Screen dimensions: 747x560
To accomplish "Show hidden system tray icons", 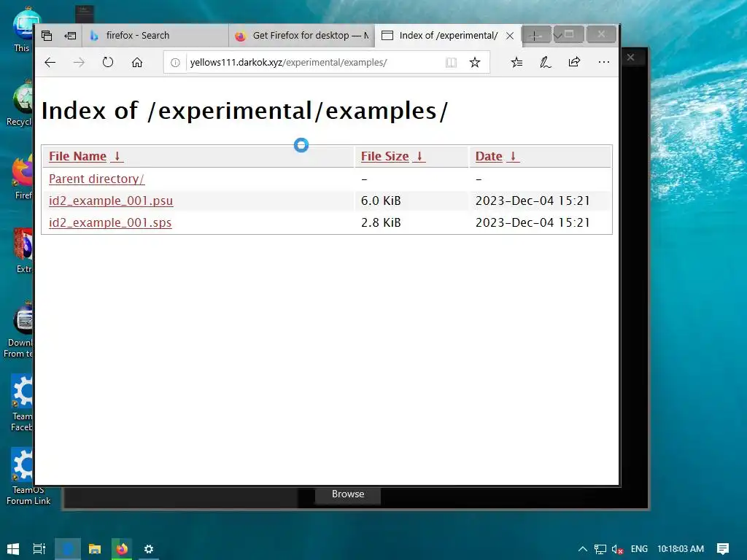I will click(582, 549).
